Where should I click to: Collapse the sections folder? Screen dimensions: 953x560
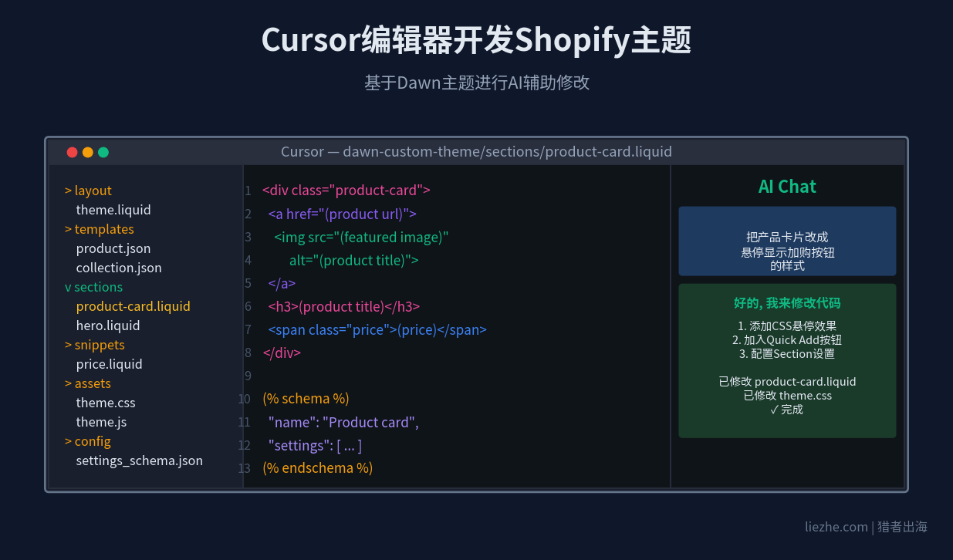(93, 287)
